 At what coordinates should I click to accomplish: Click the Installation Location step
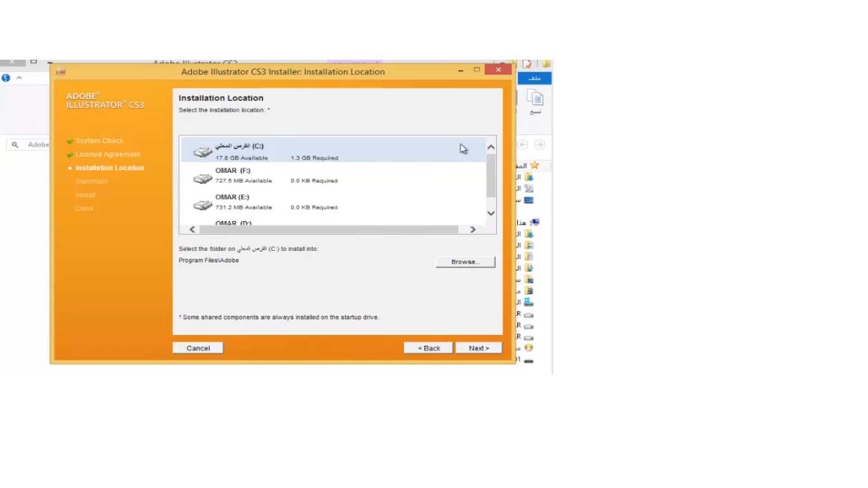pyautogui.click(x=109, y=168)
